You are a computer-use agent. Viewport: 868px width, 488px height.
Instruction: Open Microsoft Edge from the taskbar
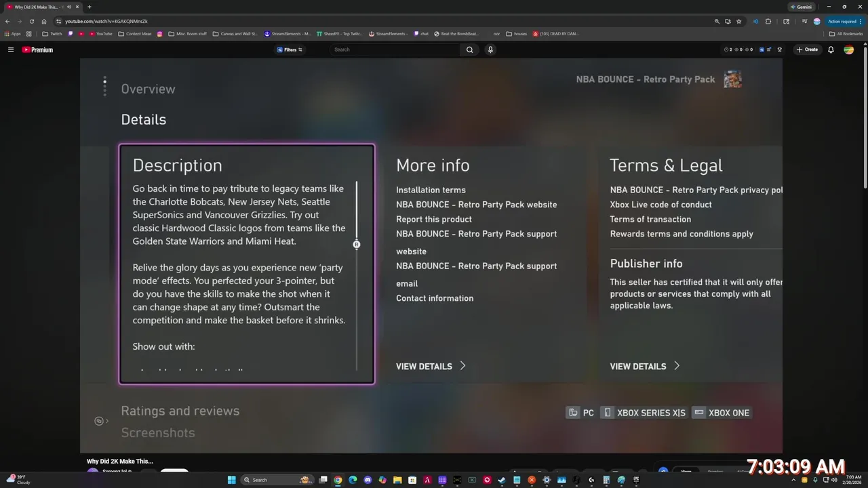(353, 480)
